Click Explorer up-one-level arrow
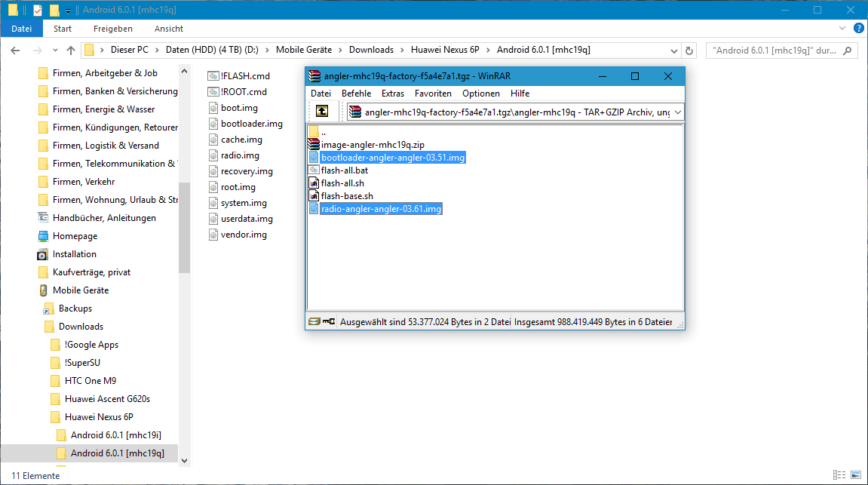 [x=71, y=51]
